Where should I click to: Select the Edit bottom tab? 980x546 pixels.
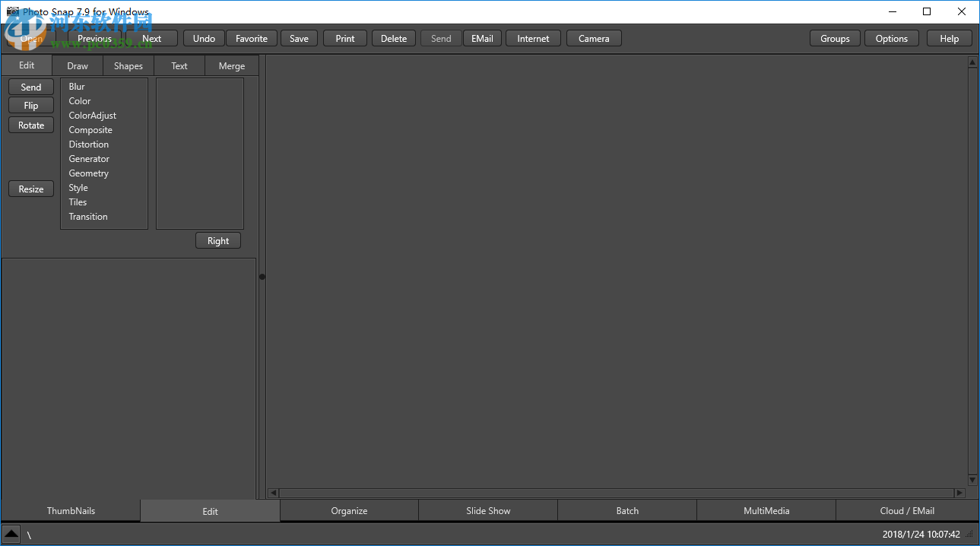[211, 511]
